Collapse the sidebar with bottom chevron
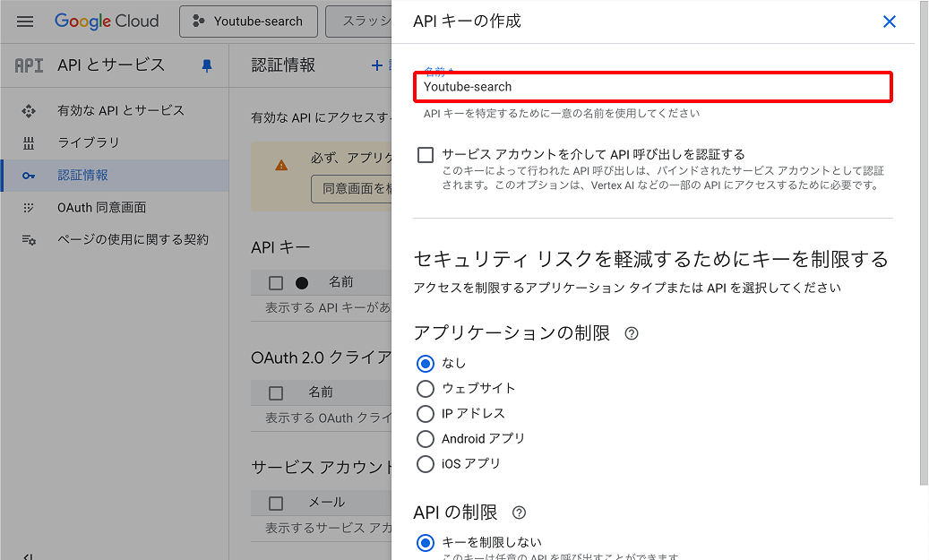Image resolution: width=929 pixels, height=560 pixels. [28, 556]
